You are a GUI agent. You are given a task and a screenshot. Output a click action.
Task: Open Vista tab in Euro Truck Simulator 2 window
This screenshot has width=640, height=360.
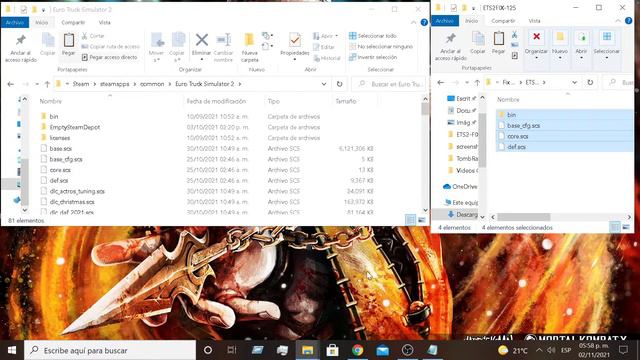point(104,22)
